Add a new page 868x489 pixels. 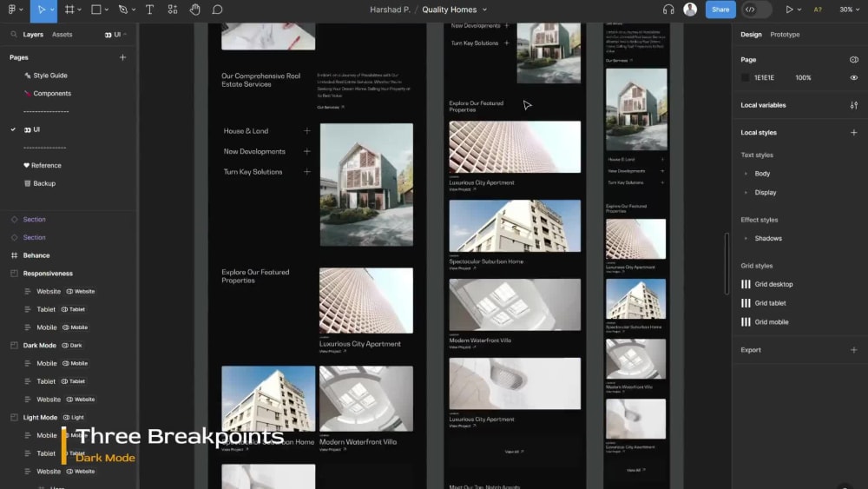123,57
